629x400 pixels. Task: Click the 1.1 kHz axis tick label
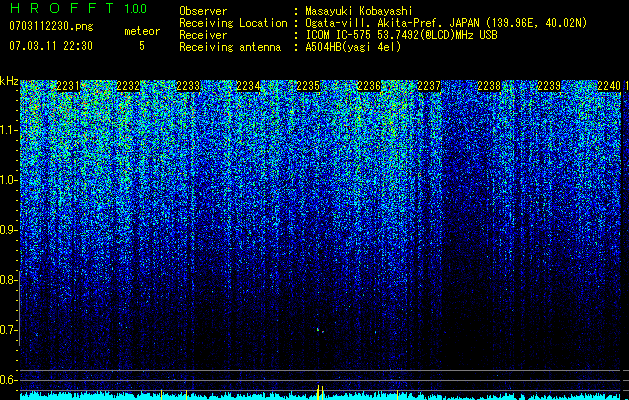[8, 130]
